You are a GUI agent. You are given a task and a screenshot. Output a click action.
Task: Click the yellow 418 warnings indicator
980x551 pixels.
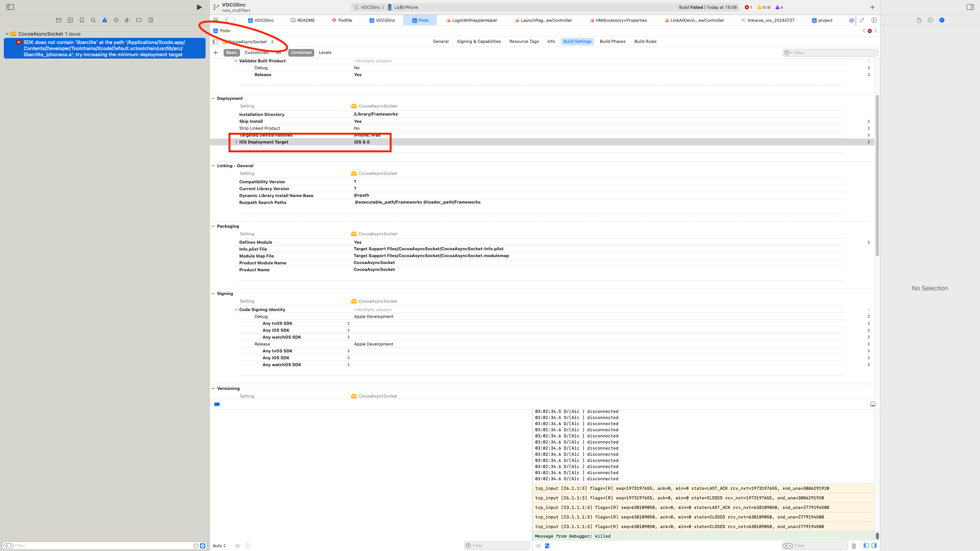pos(764,7)
